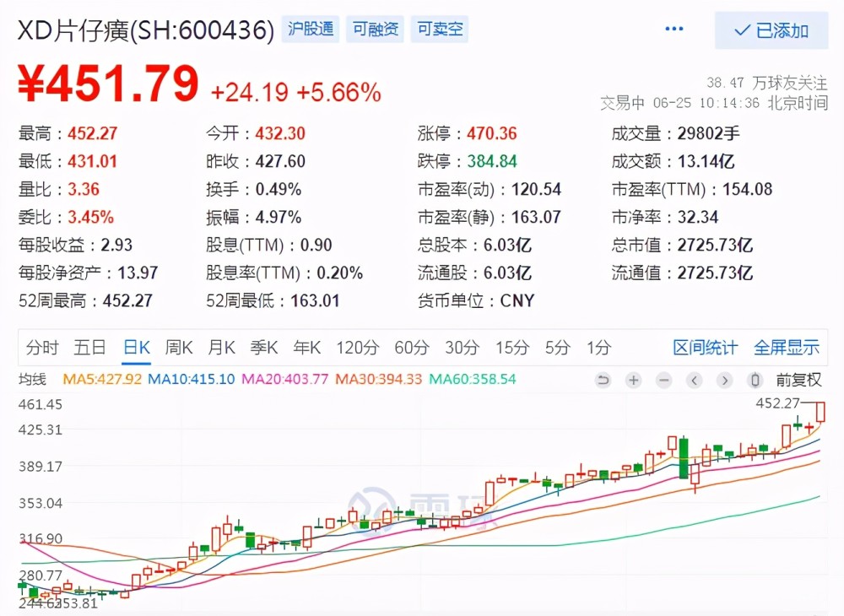
Task: Switch to the 5分 interval tab
Action: [x=557, y=348]
